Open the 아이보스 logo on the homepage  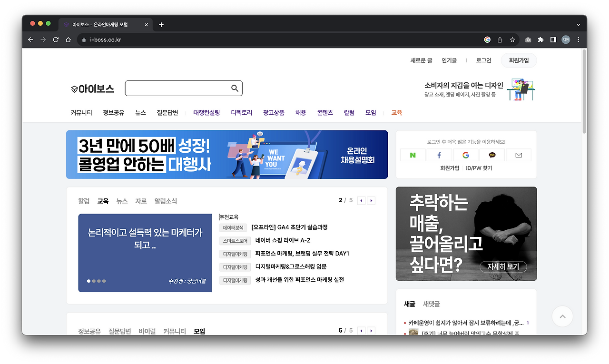click(x=93, y=88)
